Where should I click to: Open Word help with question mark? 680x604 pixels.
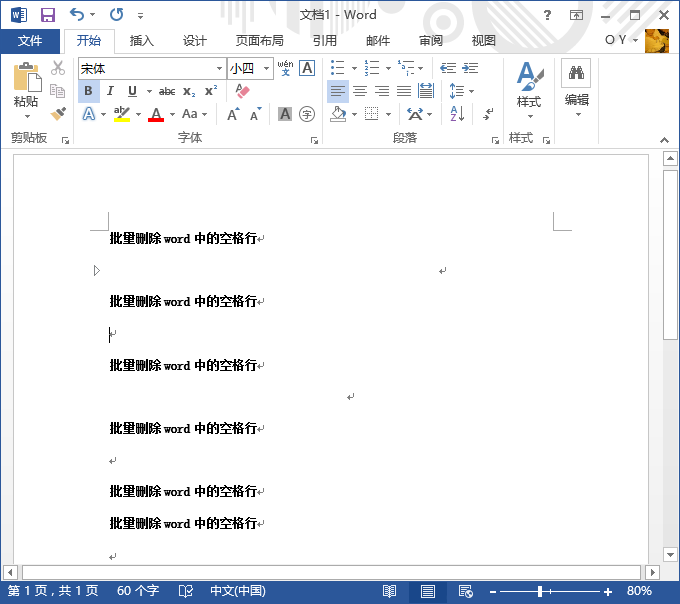tap(547, 15)
